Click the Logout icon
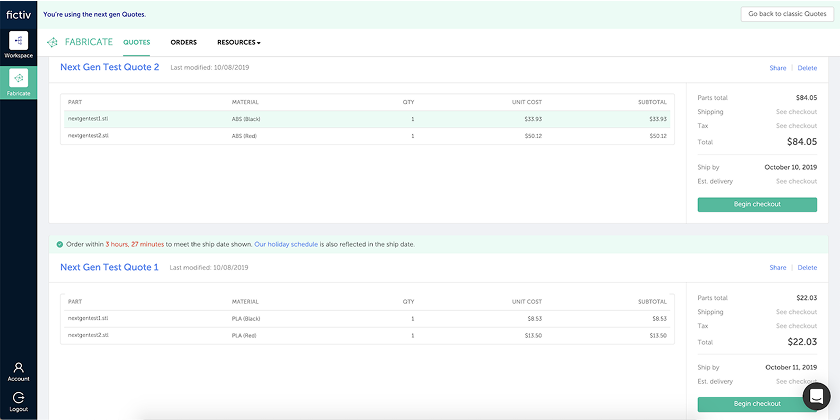Image resolution: width=840 pixels, height=420 pixels. coord(18,398)
